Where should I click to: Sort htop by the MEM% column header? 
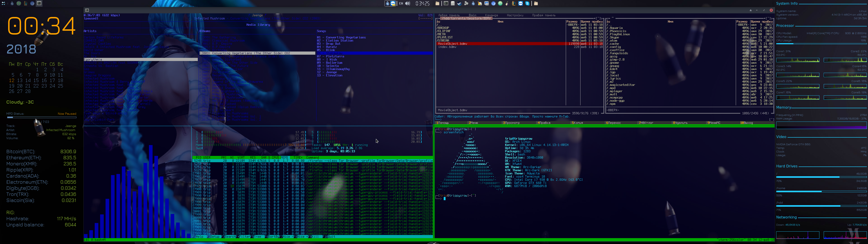285,157
